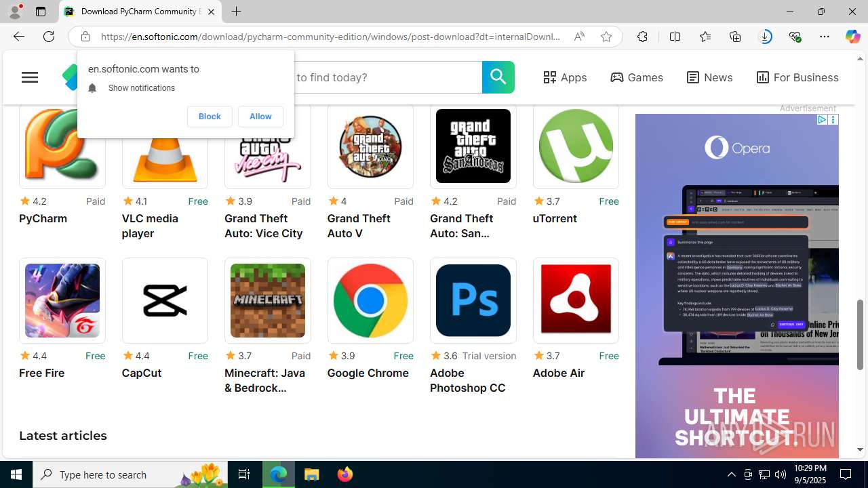Open the Collections icon
Image resolution: width=868 pixels, height=488 pixels.
pos(735,37)
